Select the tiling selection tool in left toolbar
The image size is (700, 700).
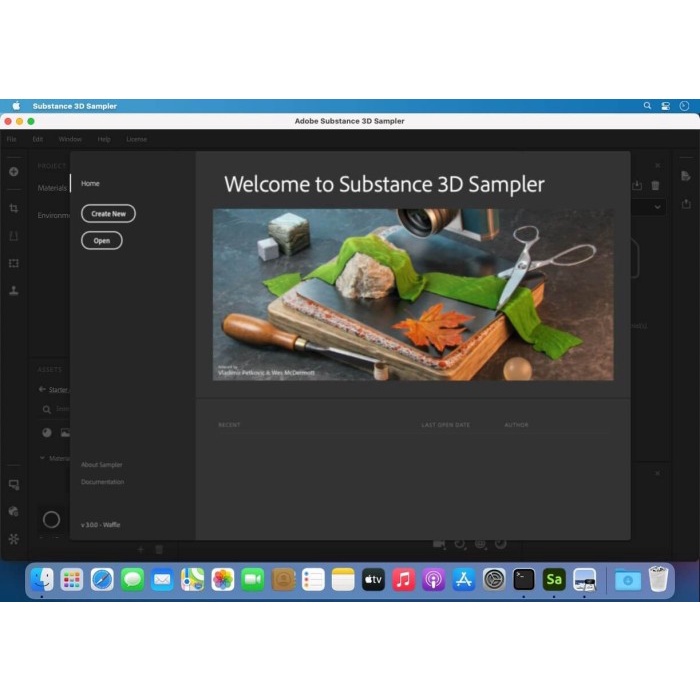14,263
